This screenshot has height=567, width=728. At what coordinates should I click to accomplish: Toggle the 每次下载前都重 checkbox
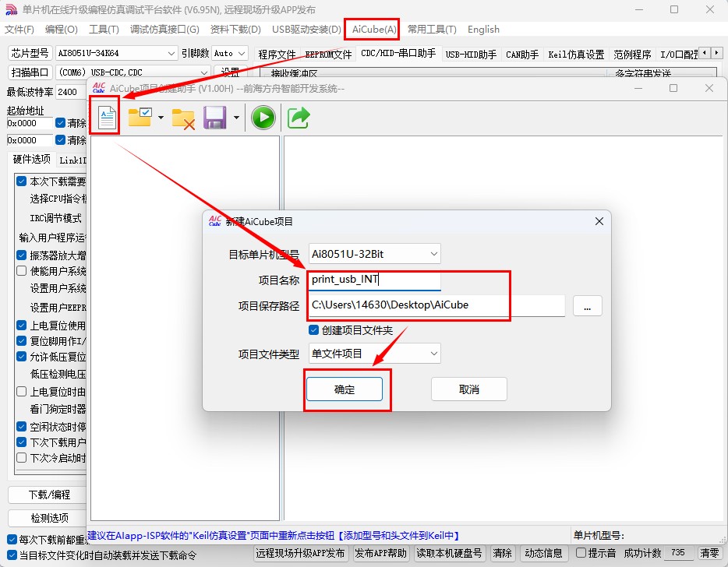pyautogui.click(x=12, y=539)
